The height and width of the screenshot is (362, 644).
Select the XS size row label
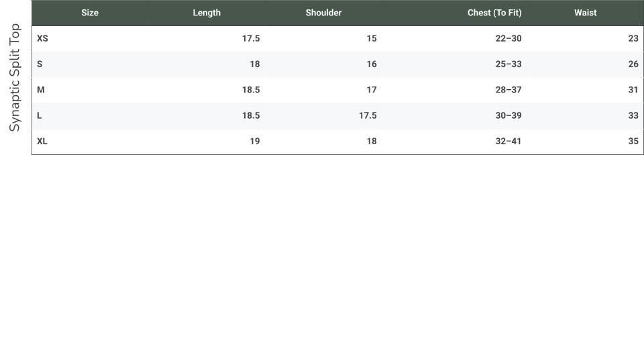click(x=42, y=39)
